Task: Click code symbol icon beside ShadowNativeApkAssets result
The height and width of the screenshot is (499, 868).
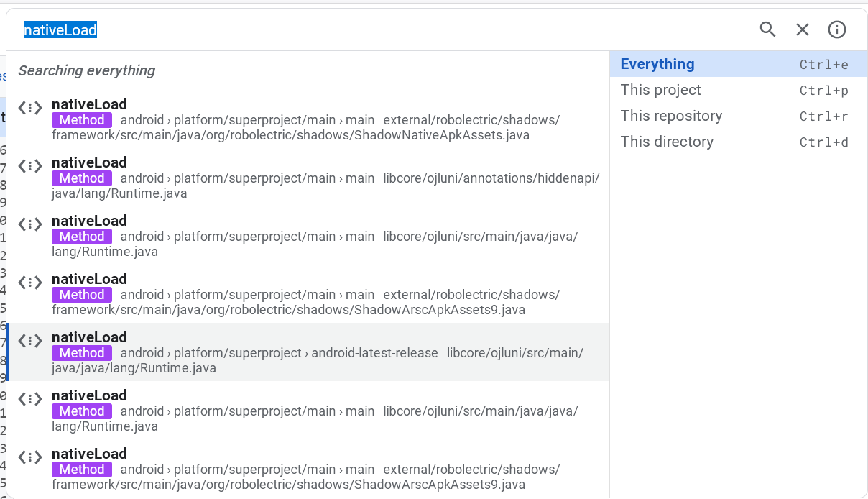Action: click(x=30, y=108)
